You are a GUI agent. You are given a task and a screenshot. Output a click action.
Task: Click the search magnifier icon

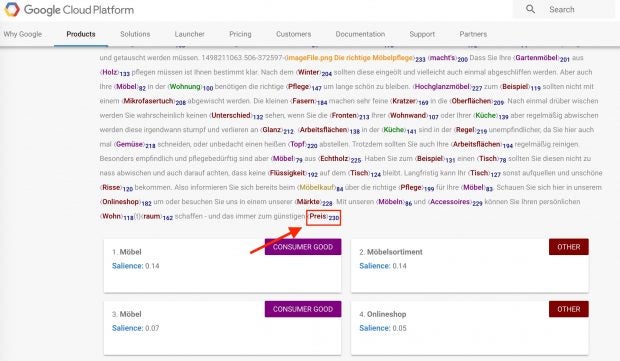[530, 9]
